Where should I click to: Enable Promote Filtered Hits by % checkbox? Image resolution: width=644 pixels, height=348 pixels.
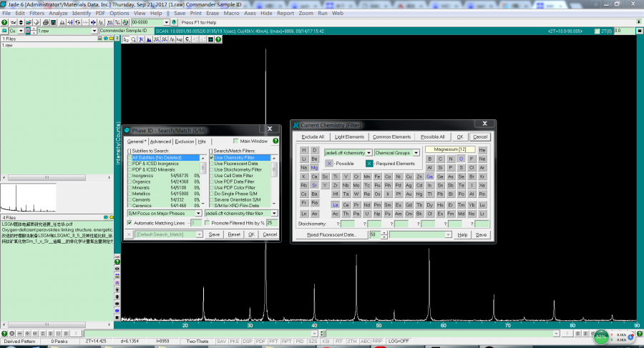[206, 223]
